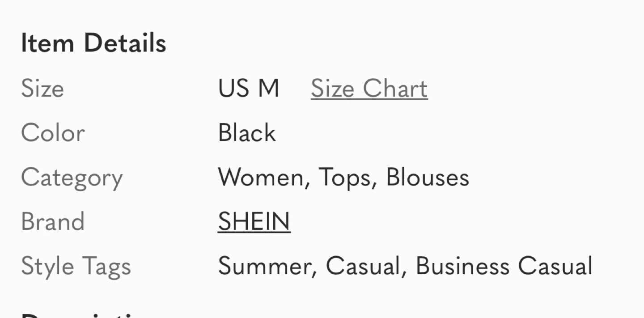Click the US region prefix in size

(233, 88)
